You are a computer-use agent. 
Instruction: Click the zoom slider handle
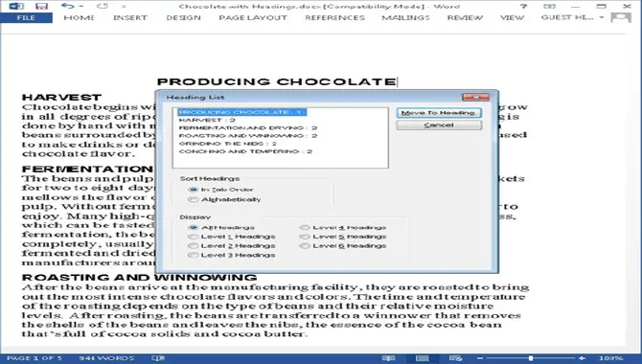click(531, 358)
